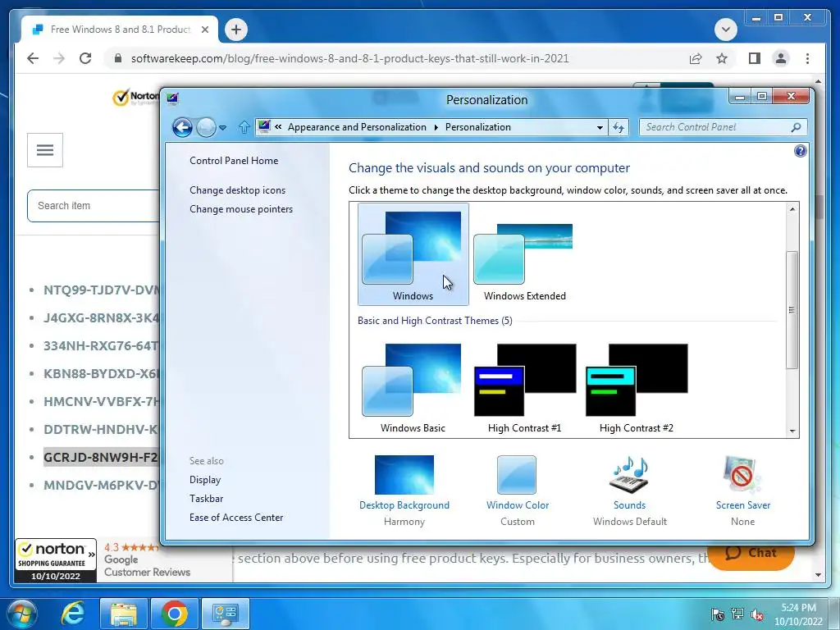840x630 pixels.
Task: Share this page from Chrome toolbar
Action: click(x=696, y=58)
